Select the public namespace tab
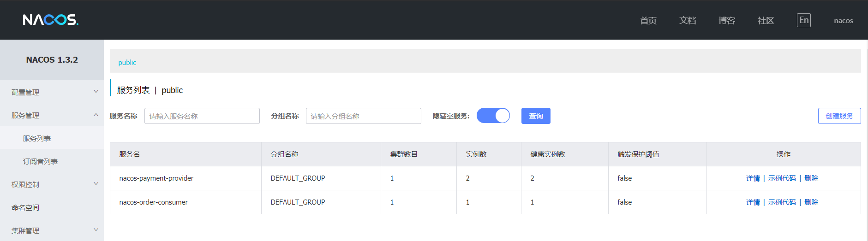Image resolution: width=868 pixels, height=241 pixels. [x=127, y=63]
